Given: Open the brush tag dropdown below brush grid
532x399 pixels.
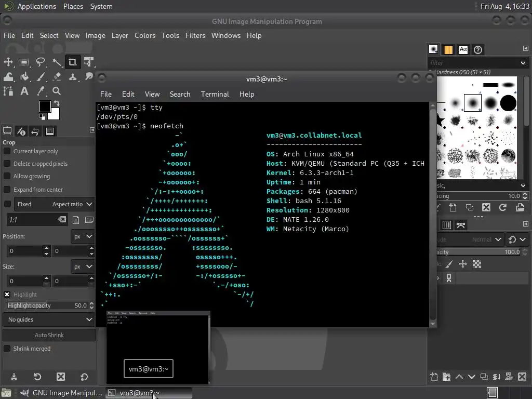Looking at the screenshot, I should (x=523, y=185).
